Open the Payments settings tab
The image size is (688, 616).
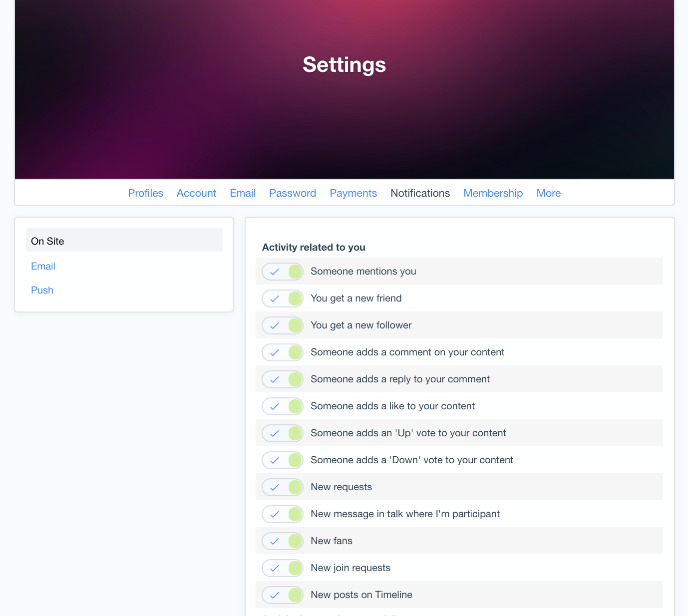(x=353, y=193)
